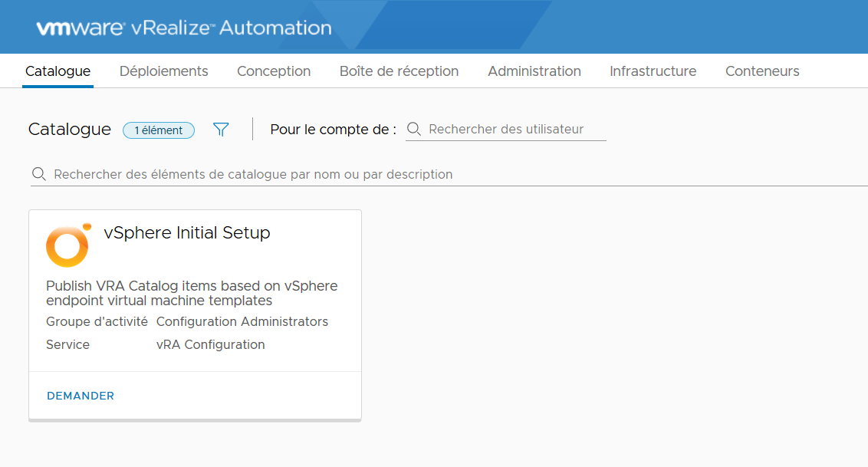Click the Publish VRA Catalog items description
Image resolution: width=868 pixels, height=467 pixels.
(192, 293)
